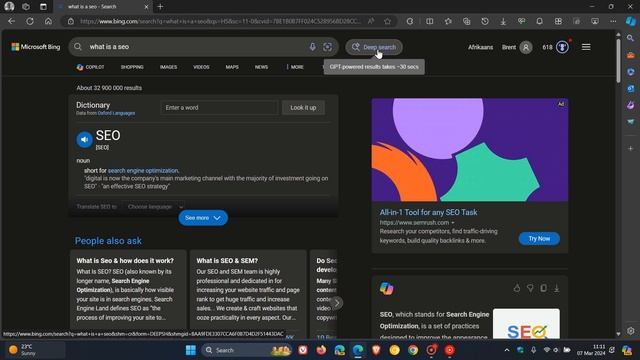This screenshot has width=640, height=360.
Task: Switch to the Maps tab
Action: 232,67
